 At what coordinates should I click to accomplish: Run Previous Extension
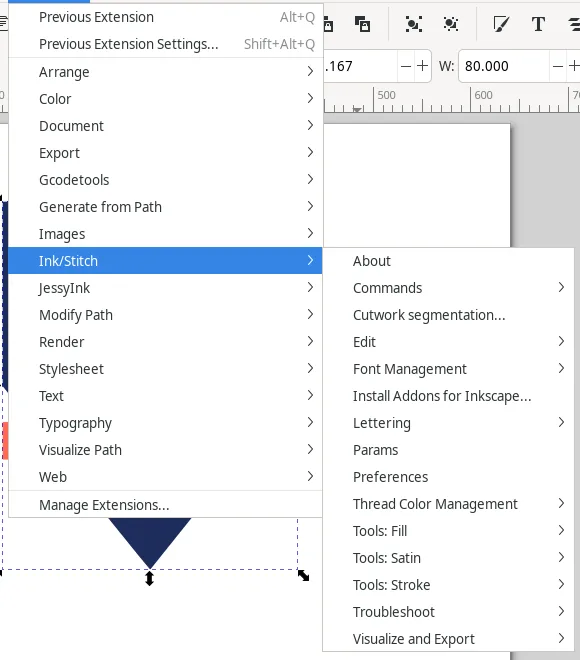coord(165,17)
